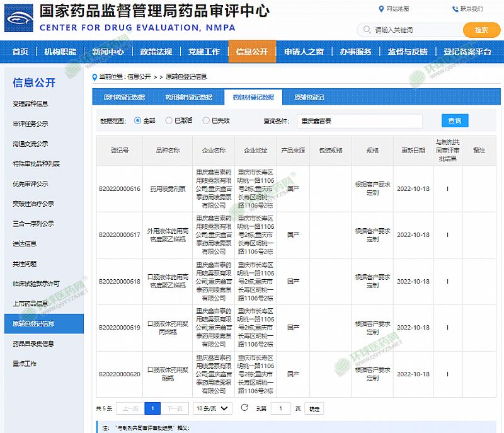504x433 pixels.
Task: Select the 已激活 radio button
Action: [x=169, y=120]
